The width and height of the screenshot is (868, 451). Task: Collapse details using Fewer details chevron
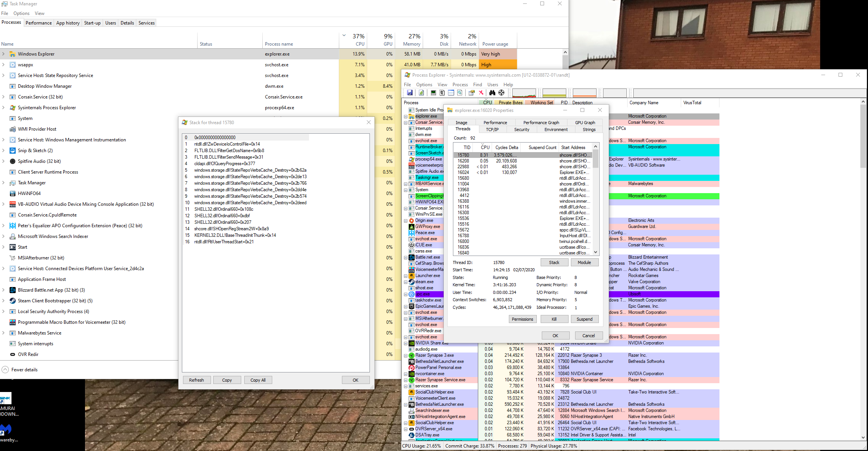coord(5,370)
